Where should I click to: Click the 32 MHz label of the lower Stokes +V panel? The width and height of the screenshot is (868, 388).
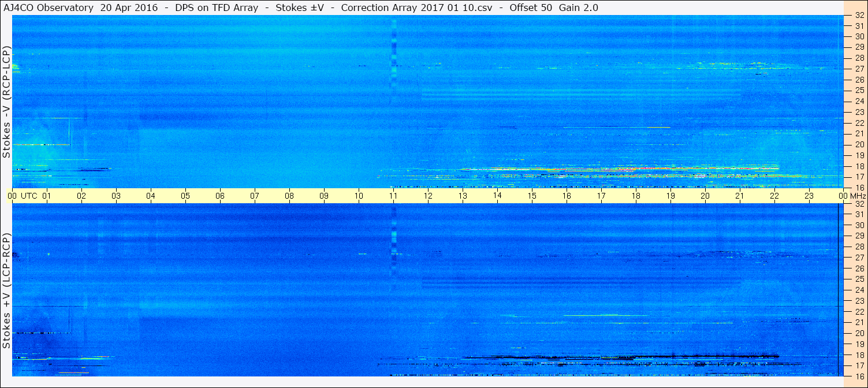[859, 204]
